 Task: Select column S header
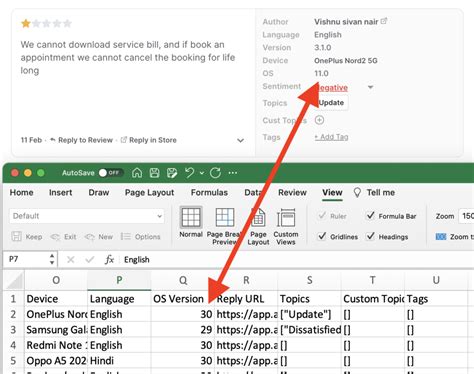coord(309,280)
